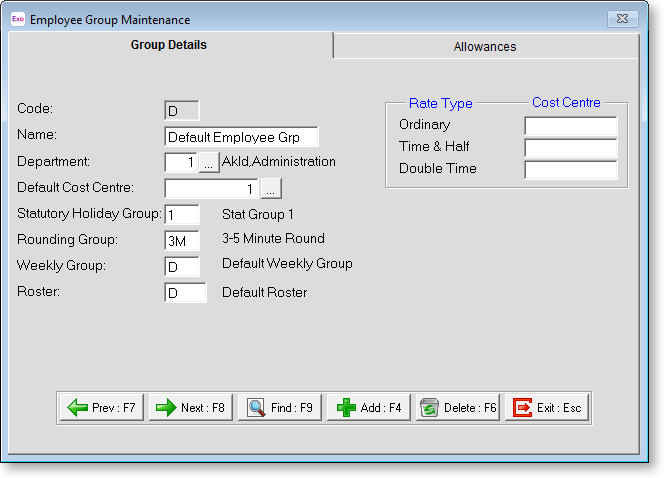Viewport: 664px width, 478px height.
Task: Select the Group Details tab
Action: [169, 45]
